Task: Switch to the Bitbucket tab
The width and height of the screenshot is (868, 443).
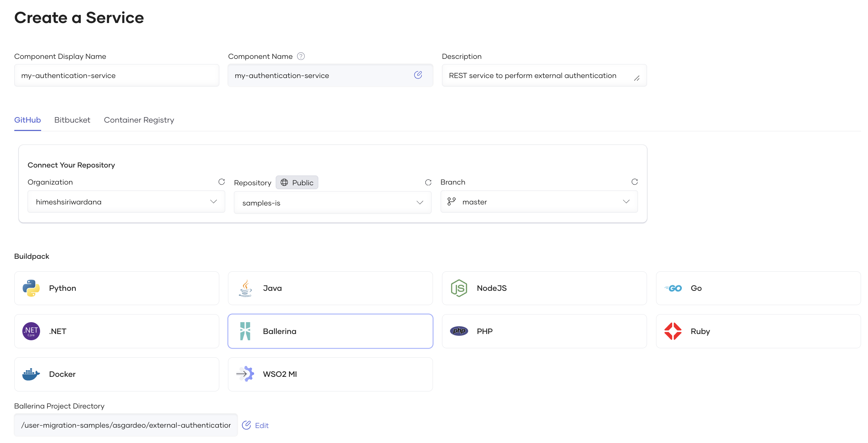Action: [72, 120]
